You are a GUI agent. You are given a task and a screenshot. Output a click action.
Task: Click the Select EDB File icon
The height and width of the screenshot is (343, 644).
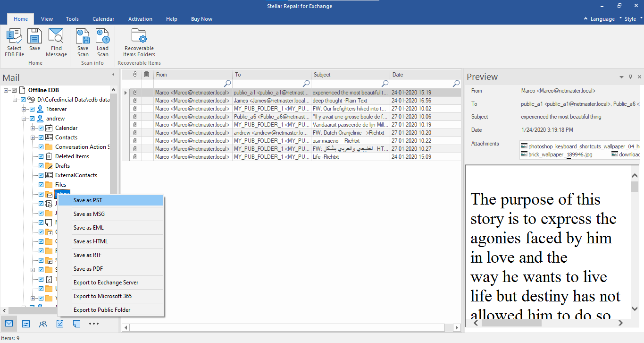click(x=14, y=36)
